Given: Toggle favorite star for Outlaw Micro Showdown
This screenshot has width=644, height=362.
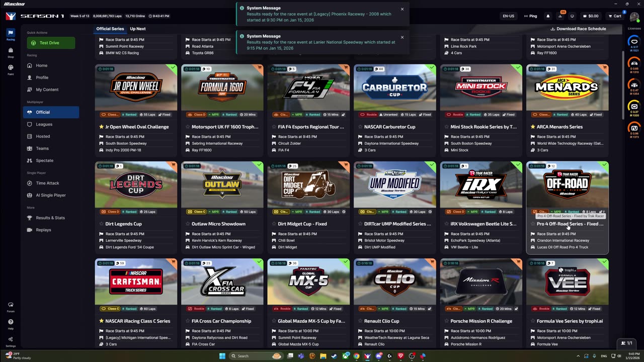Looking at the screenshot, I should click(188, 224).
